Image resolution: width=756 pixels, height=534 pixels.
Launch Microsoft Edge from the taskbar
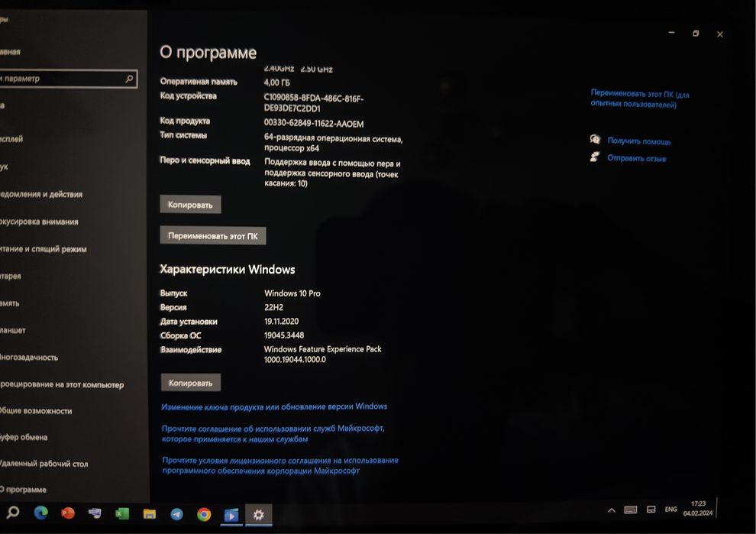point(41,513)
